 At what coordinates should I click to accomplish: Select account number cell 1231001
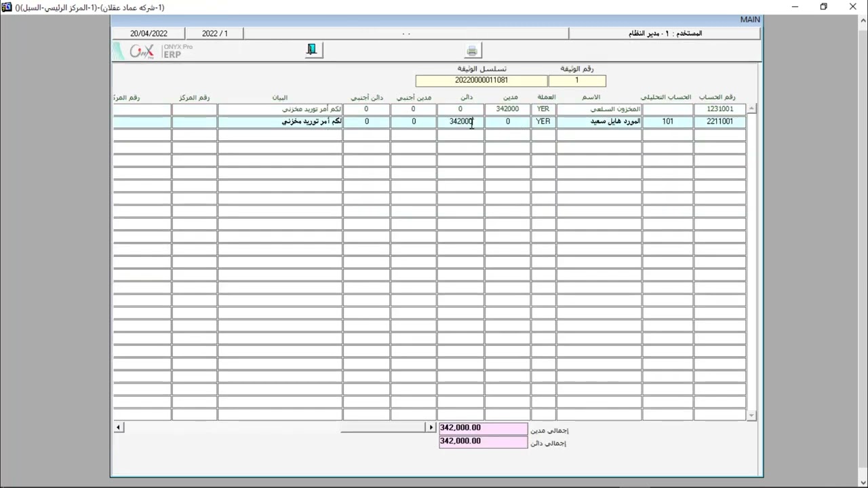[719, 109]
